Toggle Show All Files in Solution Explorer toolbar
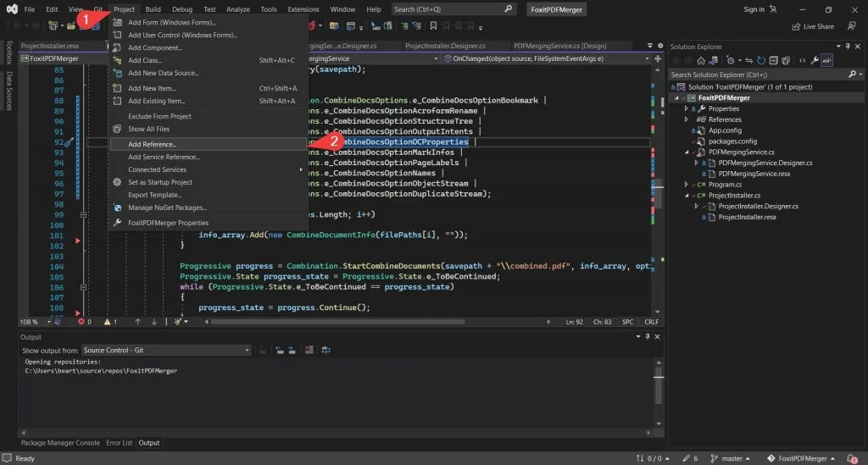Image resolution: width=868 pixels, height=465 pixels. coord(786,61)
